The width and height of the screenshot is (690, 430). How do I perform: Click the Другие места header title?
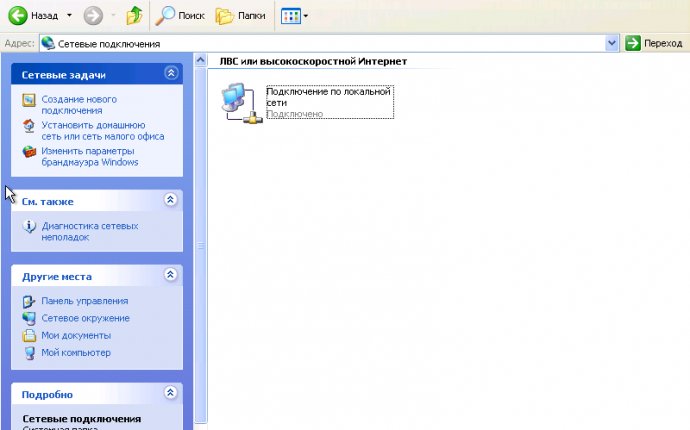[57, 276]
